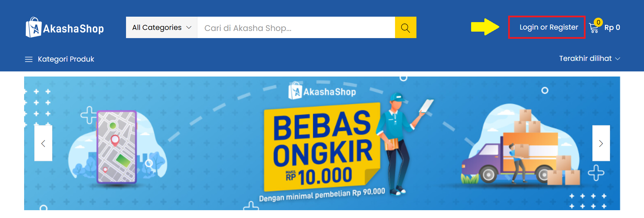The height and width of the screenshot is (218, 644).
Task: Expand the Terakhir dilihat dropdown
Action: tap(589, 58)
